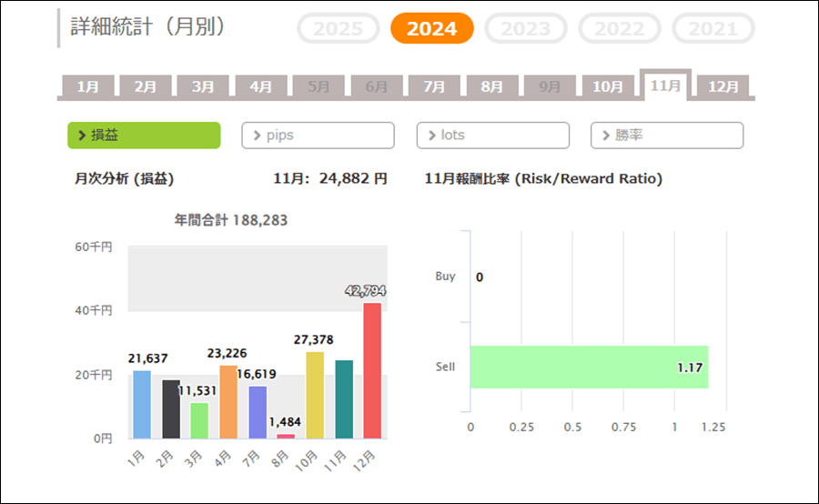This screenshot has height=504, width=819.
Task: Switch to the 8月 month tab
Action: click(x=491, y=87)
